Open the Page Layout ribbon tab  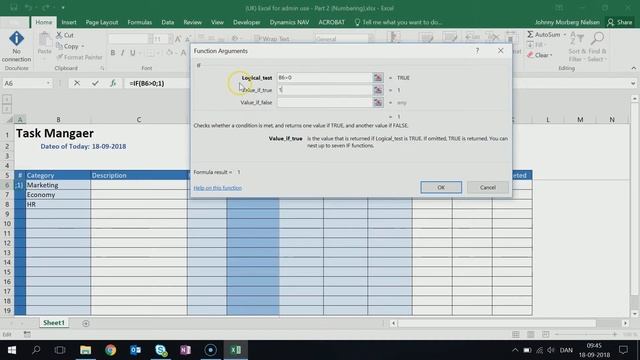[102, 22]
